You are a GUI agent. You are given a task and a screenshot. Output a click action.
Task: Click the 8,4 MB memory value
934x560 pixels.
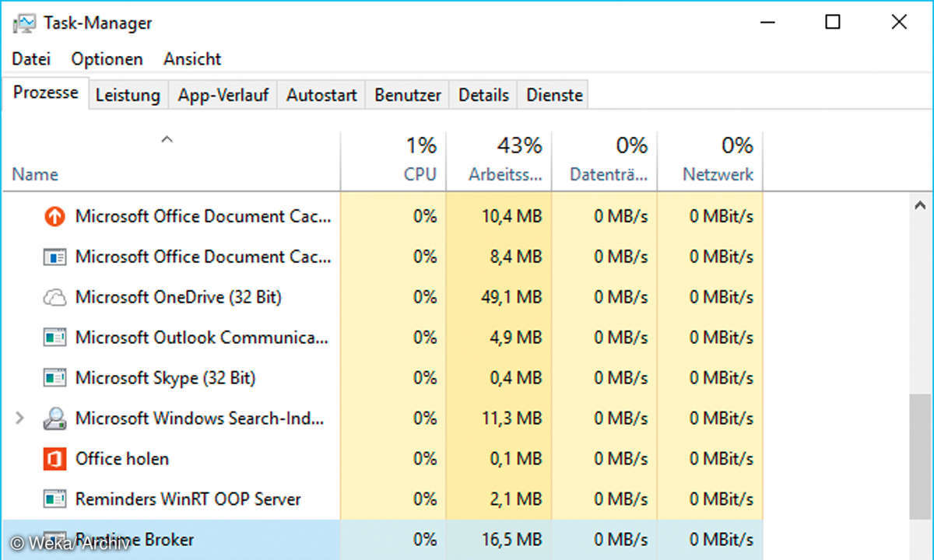517,257
